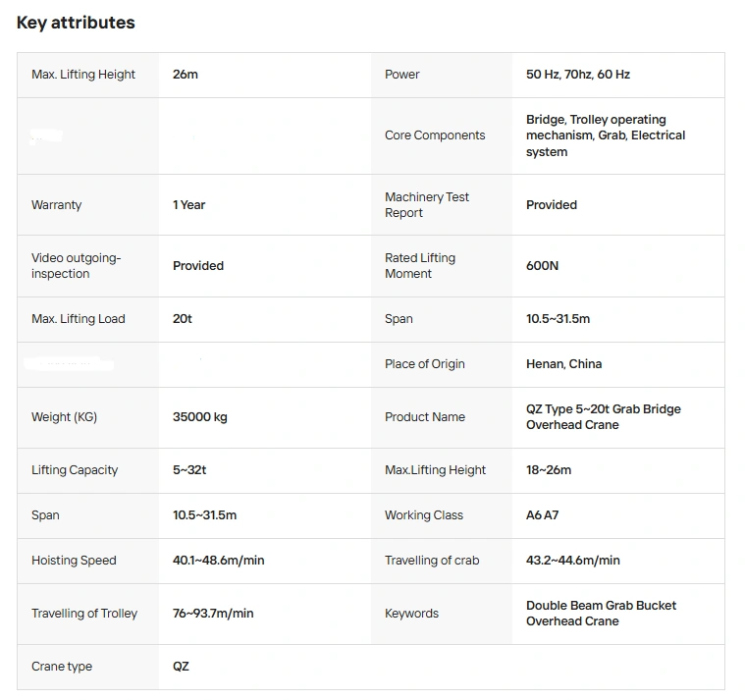Click the Hoisting Speed 40.1~48.6m/min value
The width and height of the screenshot is (745, 700).
pyautogui.click(x=219, y=561)
